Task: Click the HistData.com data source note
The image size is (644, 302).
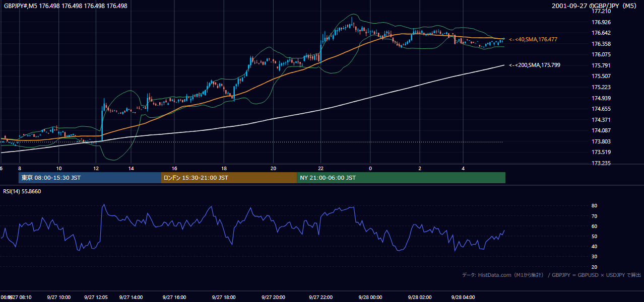Action: click(551, 275)
